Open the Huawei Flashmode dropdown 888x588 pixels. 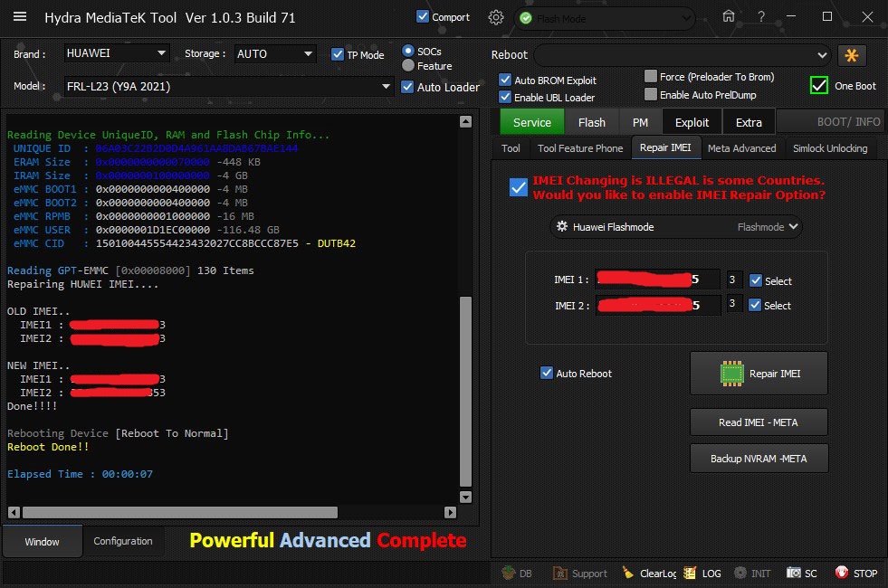(675, 227)
